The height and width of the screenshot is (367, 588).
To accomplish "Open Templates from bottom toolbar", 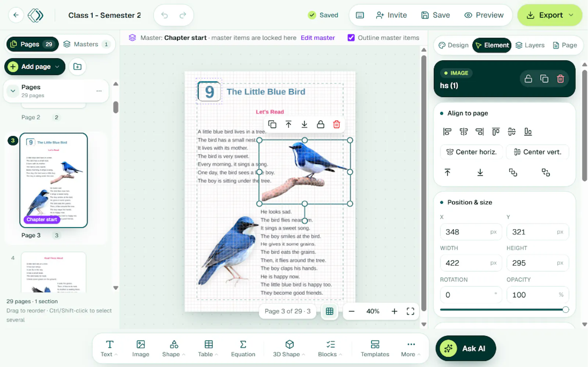I will pyautogui.click(x=375, y=349).
